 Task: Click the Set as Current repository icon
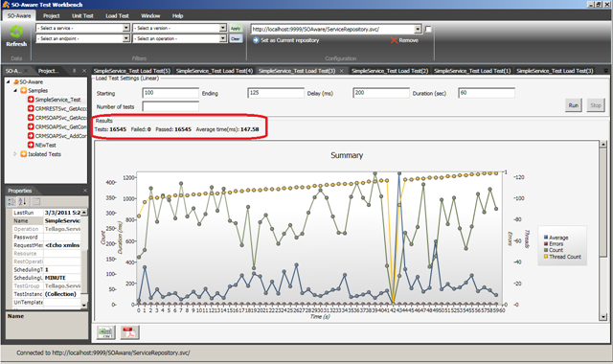256,40
